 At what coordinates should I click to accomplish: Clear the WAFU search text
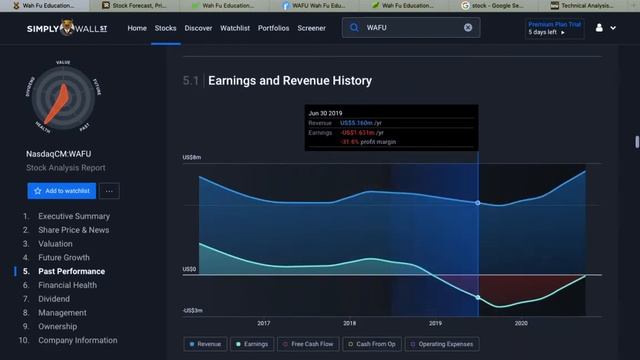click(x=468, y=27)
